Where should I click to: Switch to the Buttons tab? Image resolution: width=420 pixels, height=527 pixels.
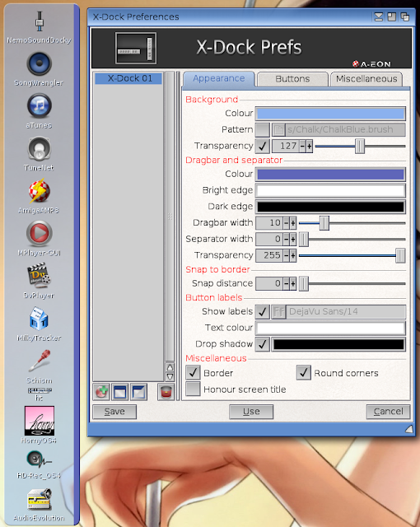pos(292,79)
